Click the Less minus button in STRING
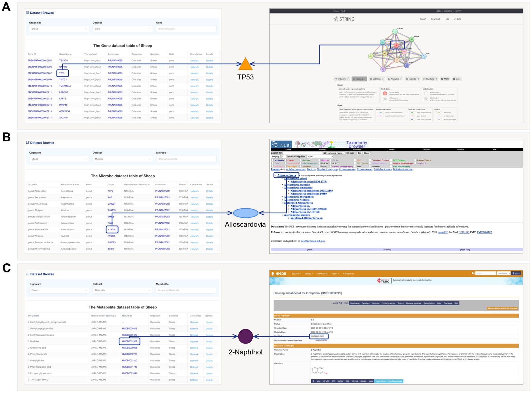Viewport: 532px width, 393px height. (x=456, y=79)
